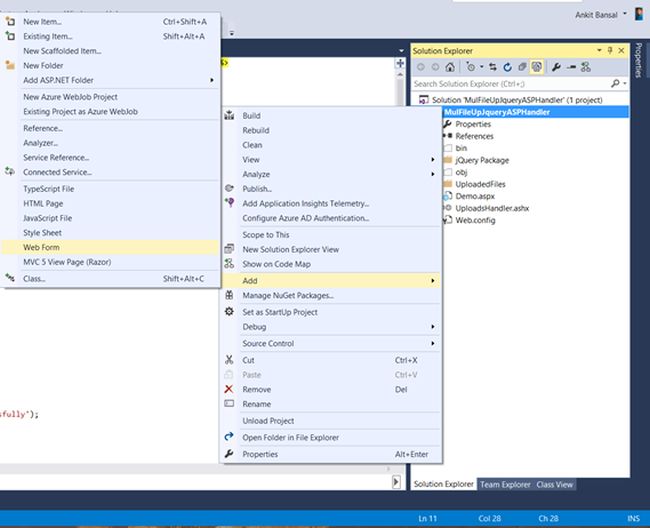Toggle the highlighted Show All Files button

pyautogui.click(x=537, y=67)
